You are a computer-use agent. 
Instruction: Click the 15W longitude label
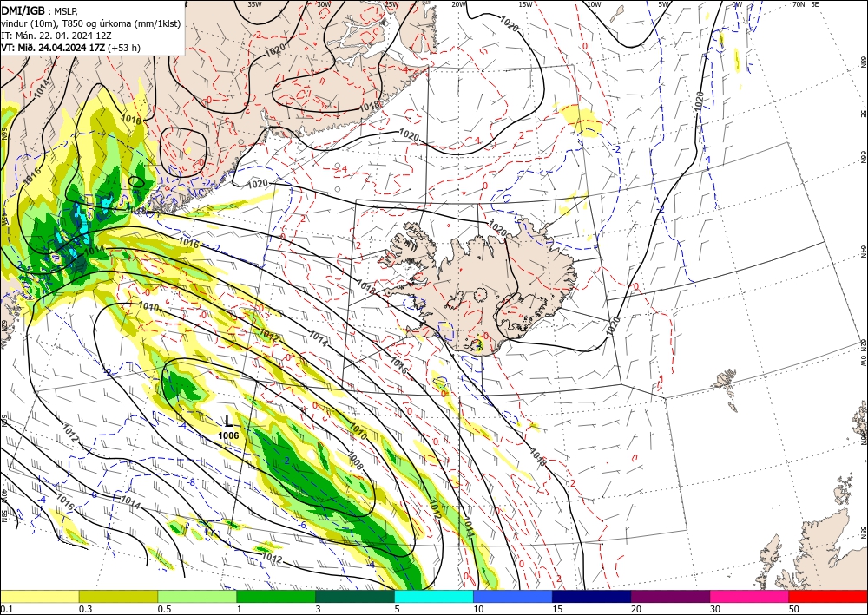(x=525, y=3)
